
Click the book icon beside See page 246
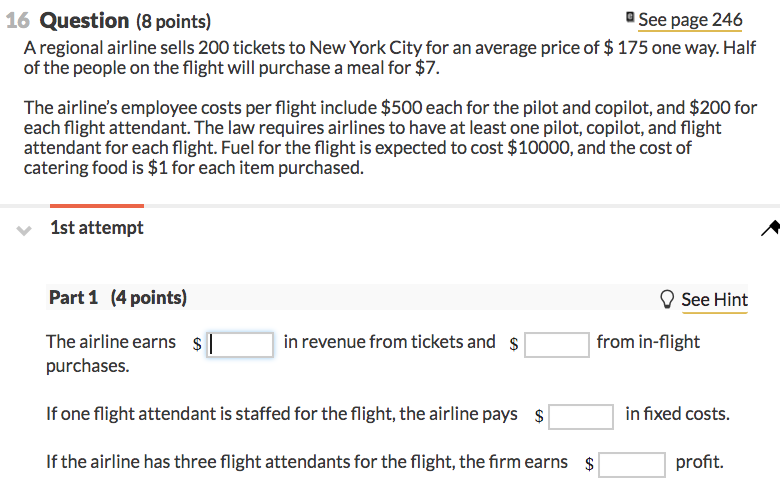click(630, 17)
